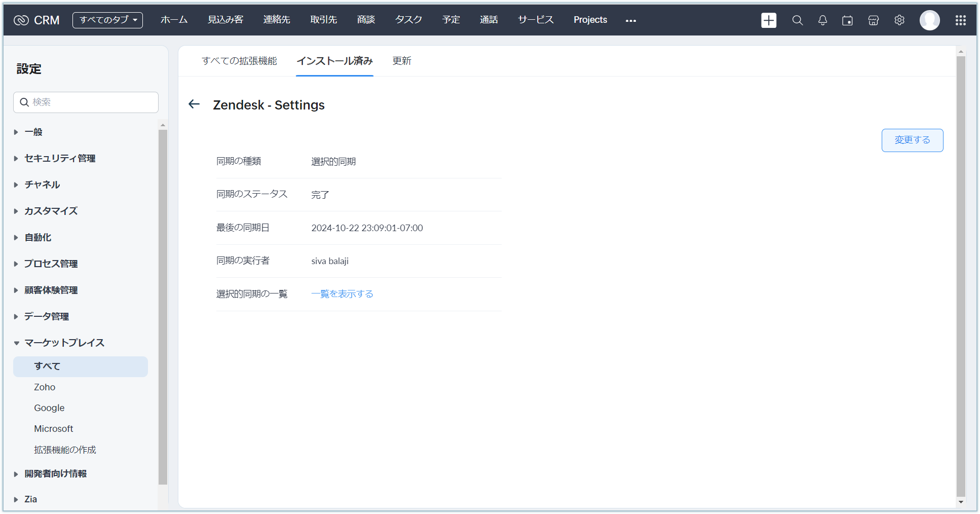This screenshot has height=514, width=980.
Task: Open 拡張機能の作成 in sidebar
Action: click(65, 450)
